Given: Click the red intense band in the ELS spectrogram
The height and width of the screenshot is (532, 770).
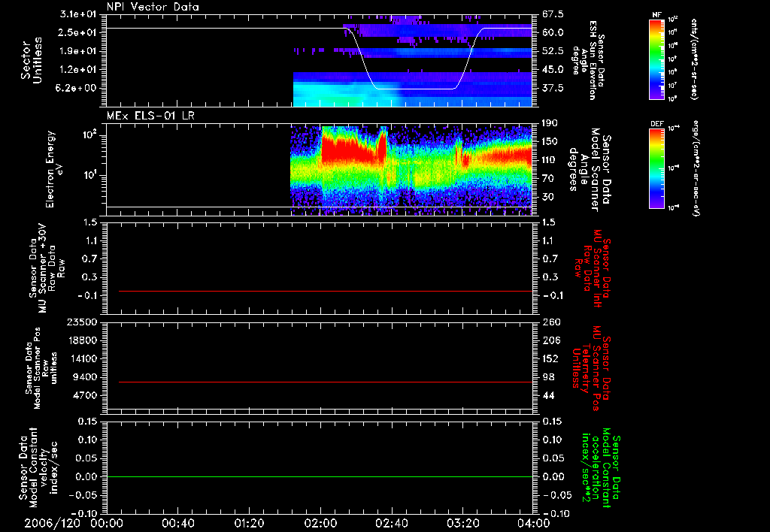Looking at the screenshot, I should click(350, 150).
